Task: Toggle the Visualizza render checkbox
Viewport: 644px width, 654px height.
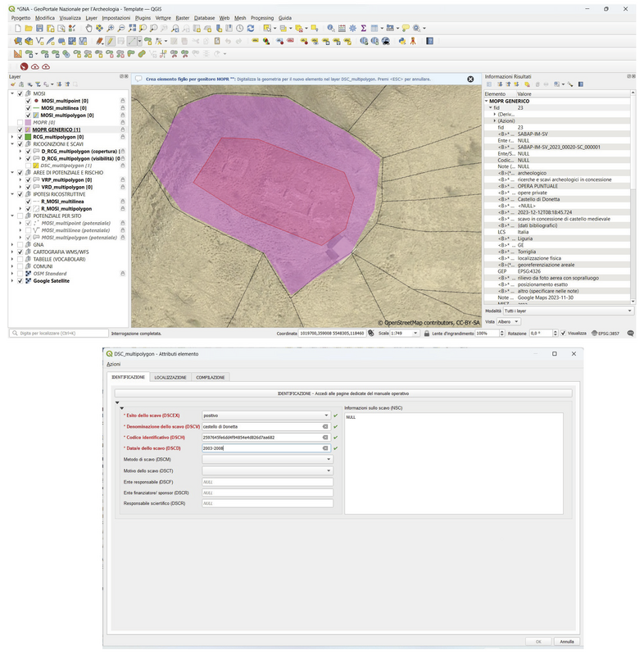Action: pos(563,334)
